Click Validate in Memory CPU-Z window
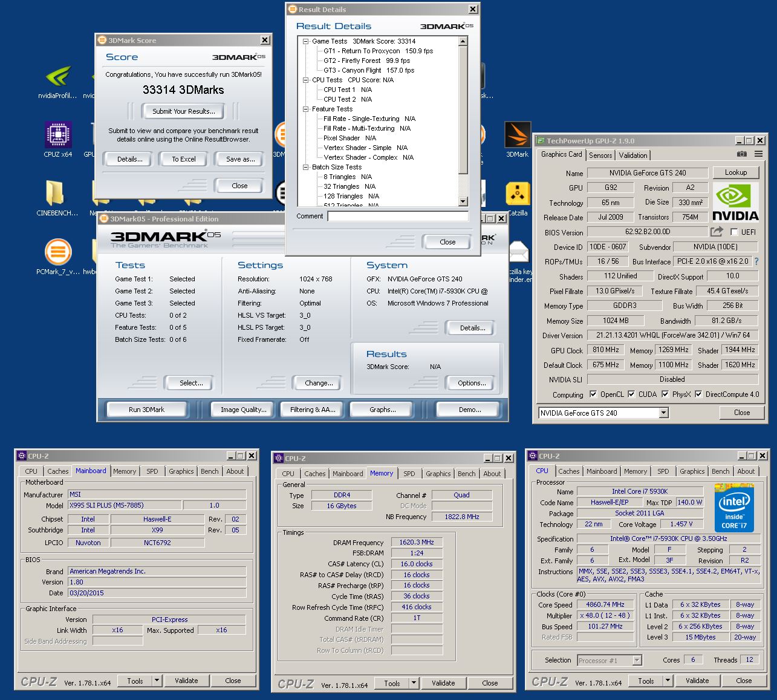Viewport: 777px width, 700px height. coord(443,683)
